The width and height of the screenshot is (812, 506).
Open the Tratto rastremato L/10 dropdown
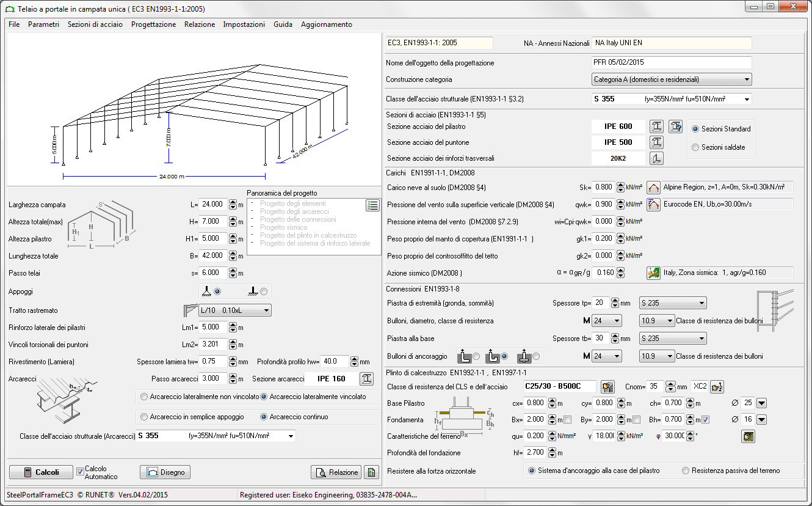click(265, 310)
